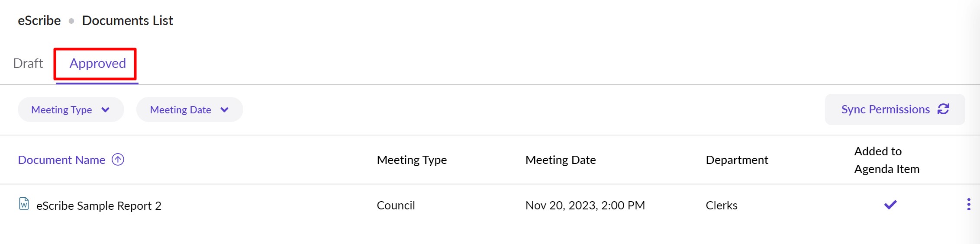Click the Meeting Type column header
The image size is (980, 244).
pos(411,160)
